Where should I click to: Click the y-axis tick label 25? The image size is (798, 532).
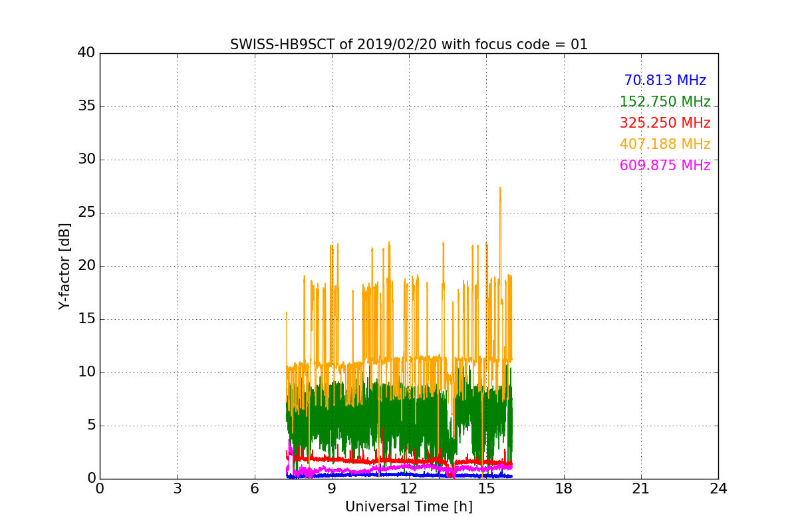[86, 213]
